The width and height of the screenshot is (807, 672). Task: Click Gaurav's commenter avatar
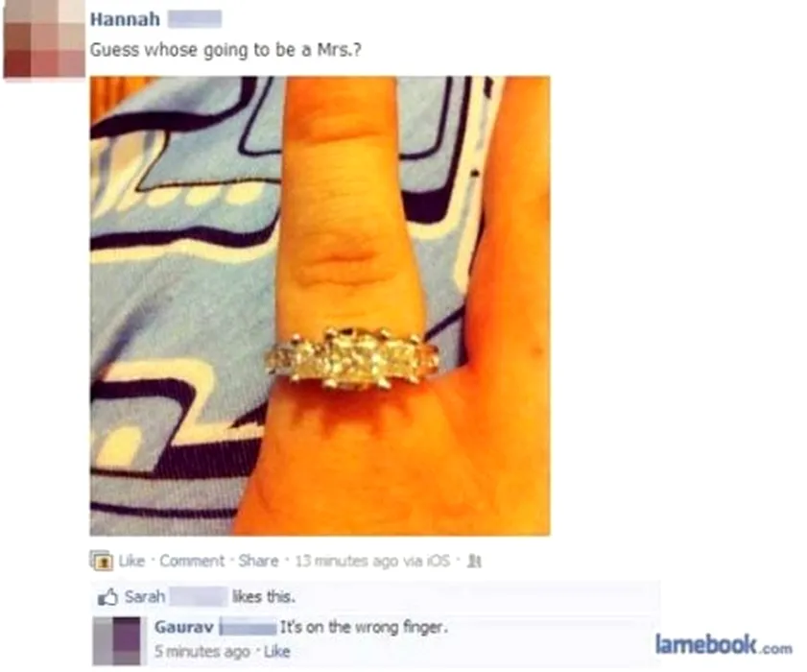117,641
